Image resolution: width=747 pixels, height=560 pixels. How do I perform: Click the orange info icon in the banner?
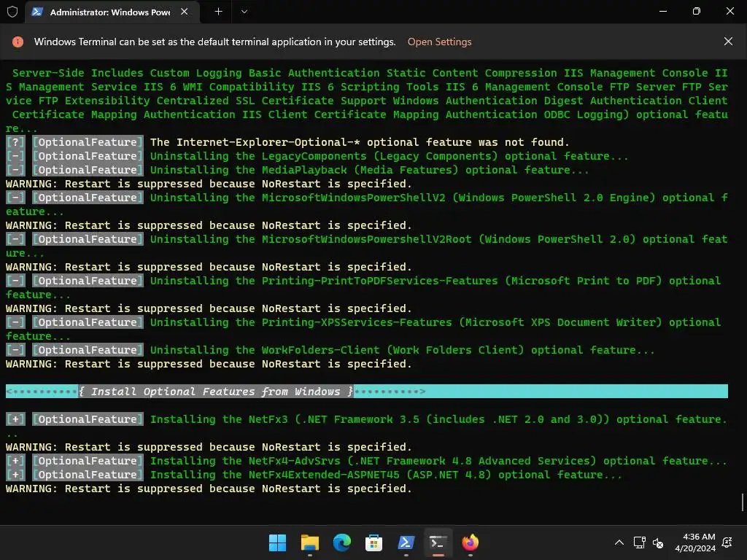point(18,42)
